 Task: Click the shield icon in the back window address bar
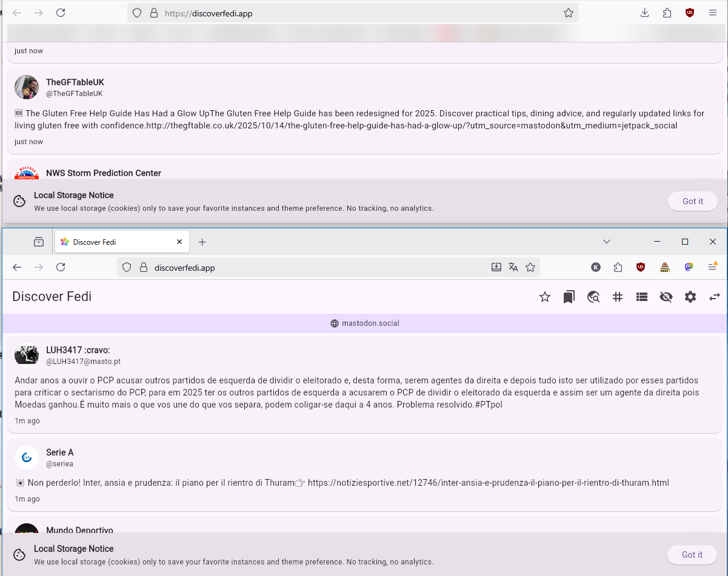pyautogui.click(x=137, y=13)
